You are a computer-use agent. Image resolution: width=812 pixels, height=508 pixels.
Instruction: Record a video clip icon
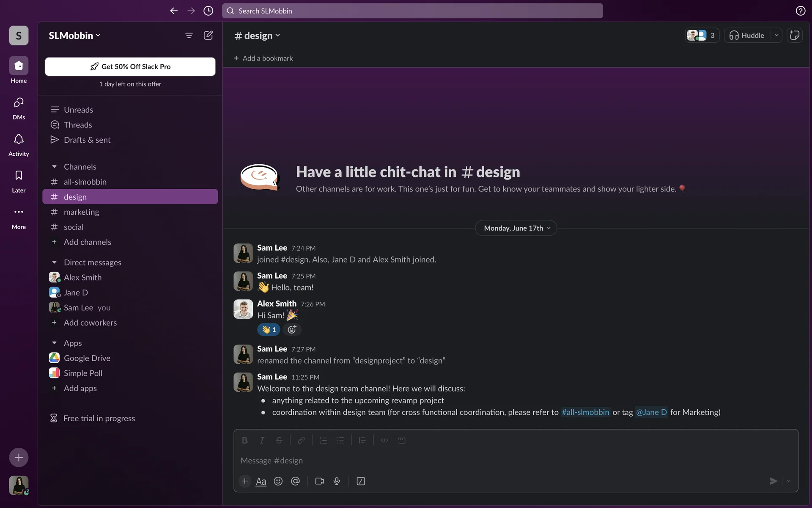click(319, 481)
